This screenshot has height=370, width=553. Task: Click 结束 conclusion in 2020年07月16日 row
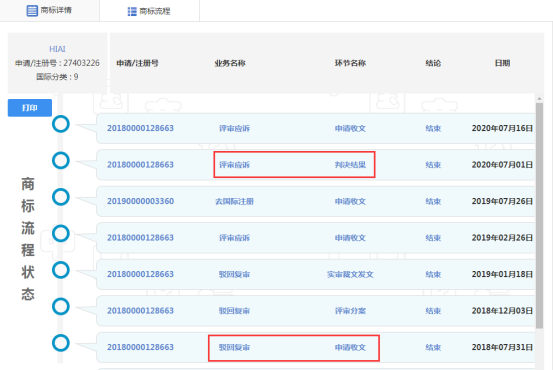pyautogui.click(x=433, y=128)
